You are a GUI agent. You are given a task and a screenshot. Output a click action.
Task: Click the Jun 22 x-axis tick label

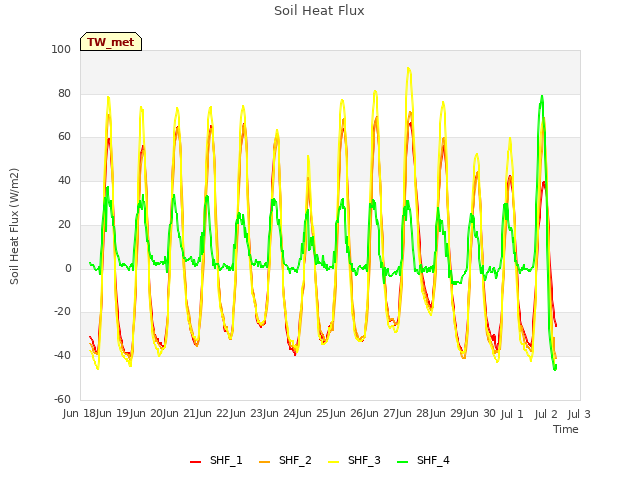coord(214,414)
